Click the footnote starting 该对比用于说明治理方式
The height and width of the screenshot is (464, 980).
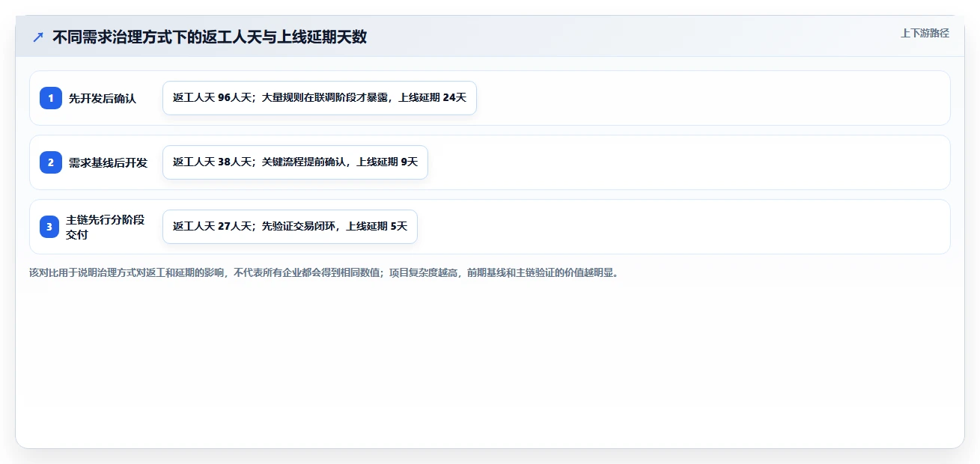pyautogui.click(x=324, y=272)
